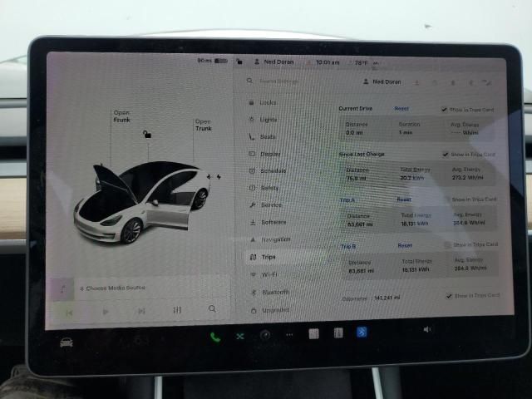Viewport: 532px width, 399px height.
Task: Enable Trip B Show in Trips Card
Action: click(x=446, y=245)
